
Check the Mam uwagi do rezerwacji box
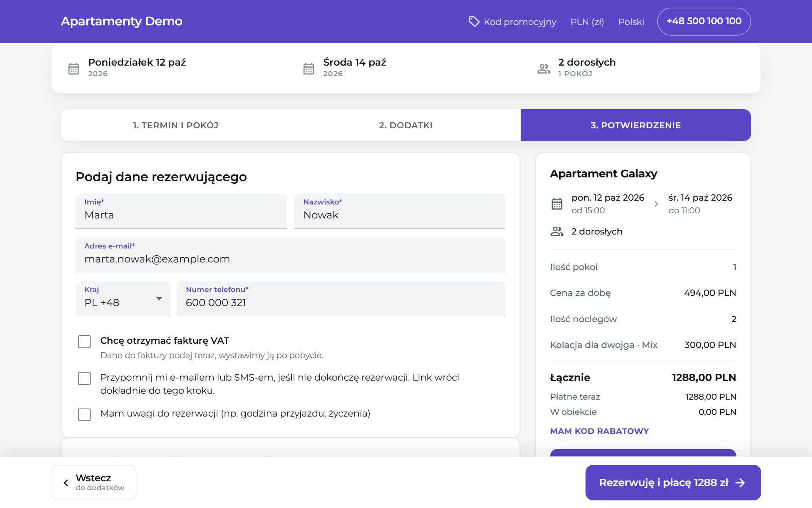[85, 414]
